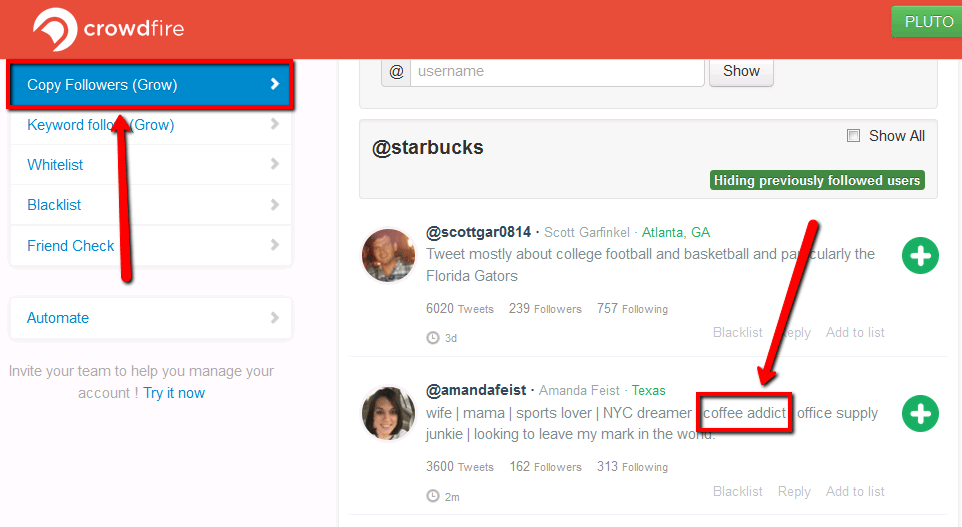Click Scott Garfinkel avatar photo
The image size is (962, 527).
(388, 255)
